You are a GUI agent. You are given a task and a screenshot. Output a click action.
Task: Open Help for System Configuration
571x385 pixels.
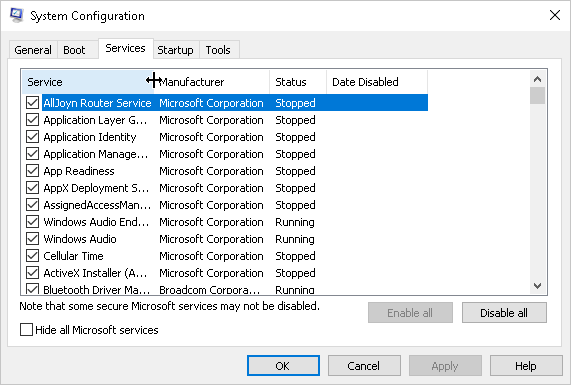pos(526,366)
